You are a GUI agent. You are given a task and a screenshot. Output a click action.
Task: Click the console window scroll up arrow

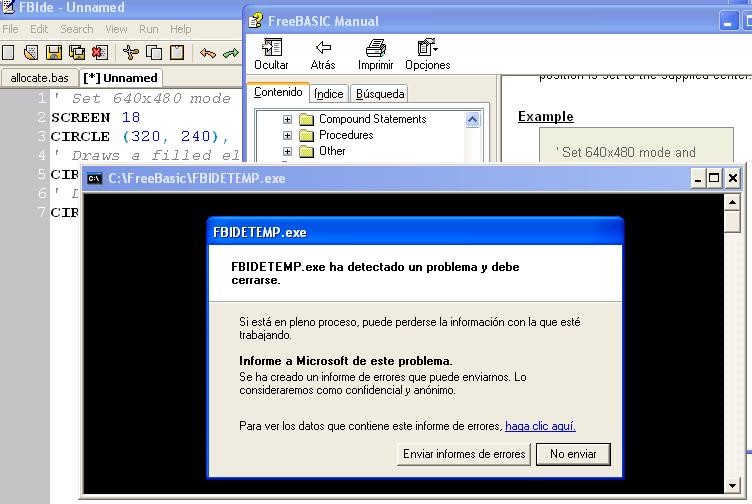pyautogui.click(x=732, y=202)
